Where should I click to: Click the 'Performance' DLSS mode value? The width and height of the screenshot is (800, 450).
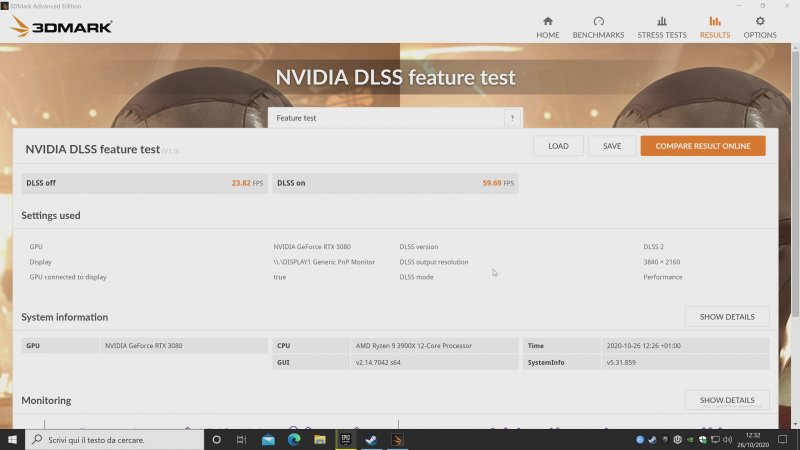(662, 277)
